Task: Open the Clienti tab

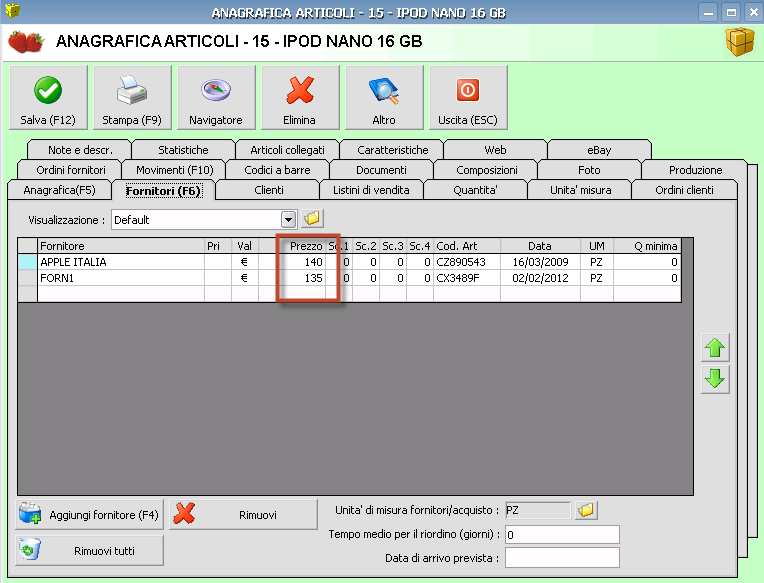Action: pos(268,190)
